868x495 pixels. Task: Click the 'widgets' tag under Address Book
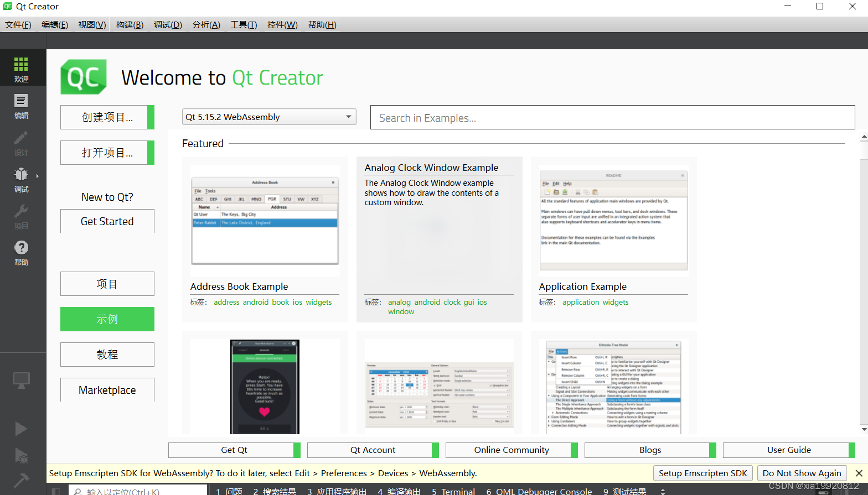(x=319, y=302)
